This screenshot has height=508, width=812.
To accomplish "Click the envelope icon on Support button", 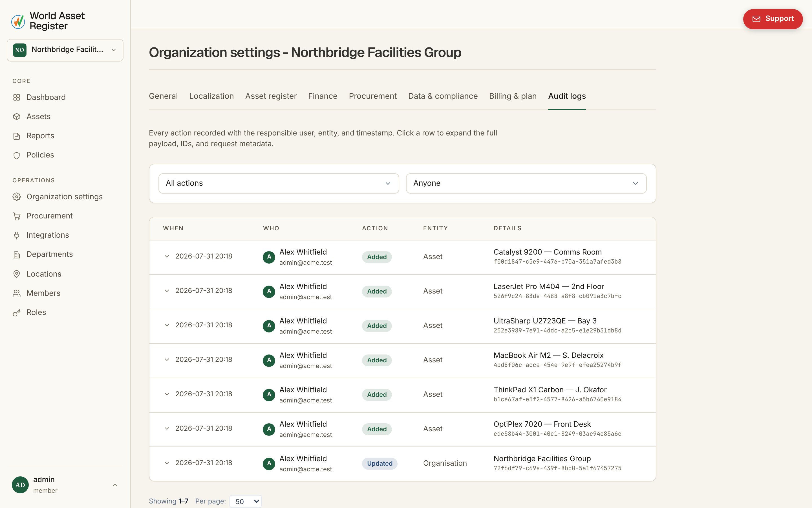I will [x=756, y=19].
